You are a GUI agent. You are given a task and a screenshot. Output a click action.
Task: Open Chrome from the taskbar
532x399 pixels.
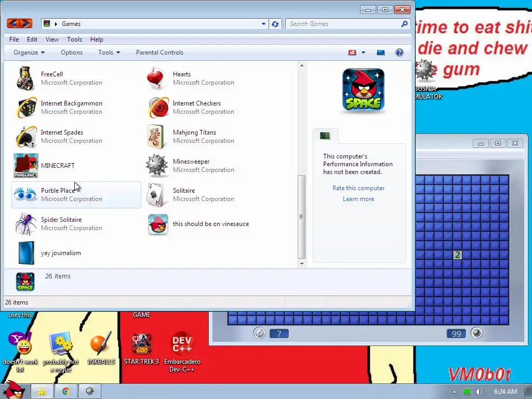[66, 392]
